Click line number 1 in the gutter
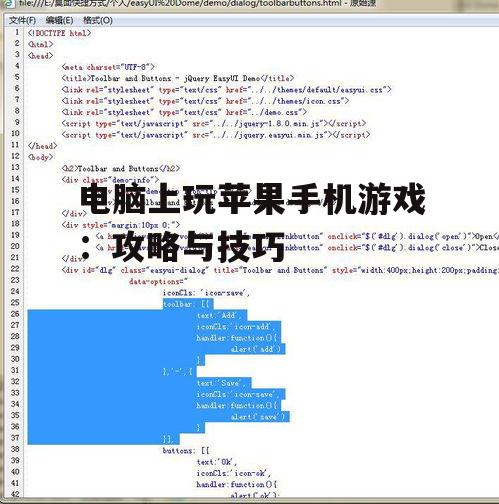499x504 pixels. tap(17, 32)
